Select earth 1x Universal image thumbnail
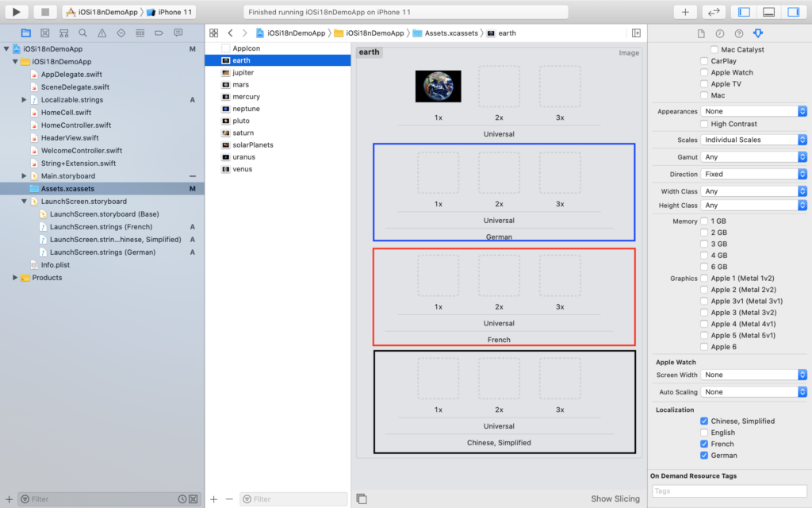 (438, 86)
